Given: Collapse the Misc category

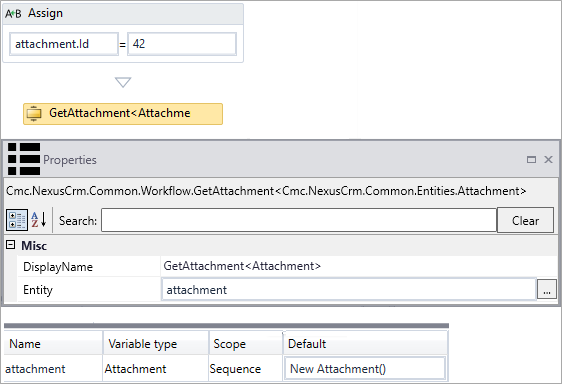Looking at the screenshot, I should [x=11, y=245].
